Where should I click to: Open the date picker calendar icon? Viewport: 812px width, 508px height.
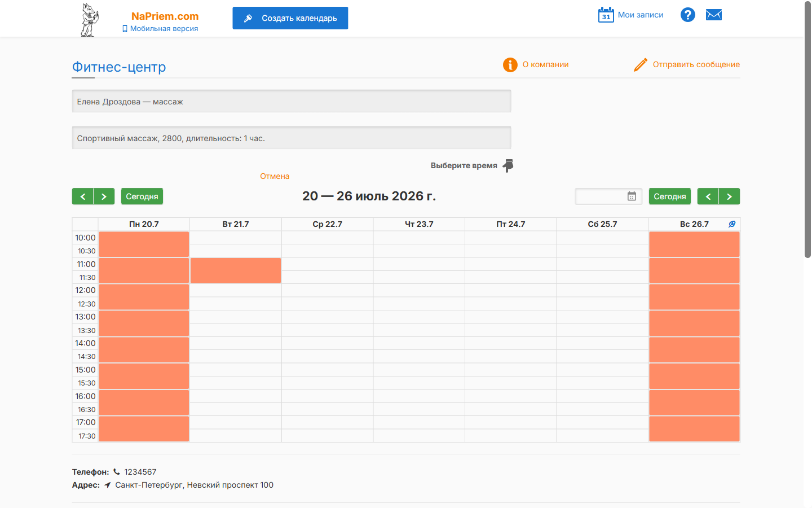(632, 196)
